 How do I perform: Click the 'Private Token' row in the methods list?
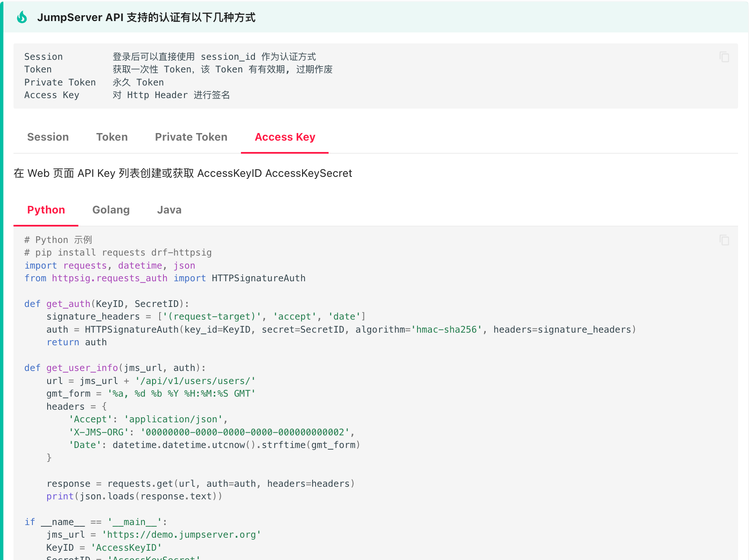click(94, 83)
